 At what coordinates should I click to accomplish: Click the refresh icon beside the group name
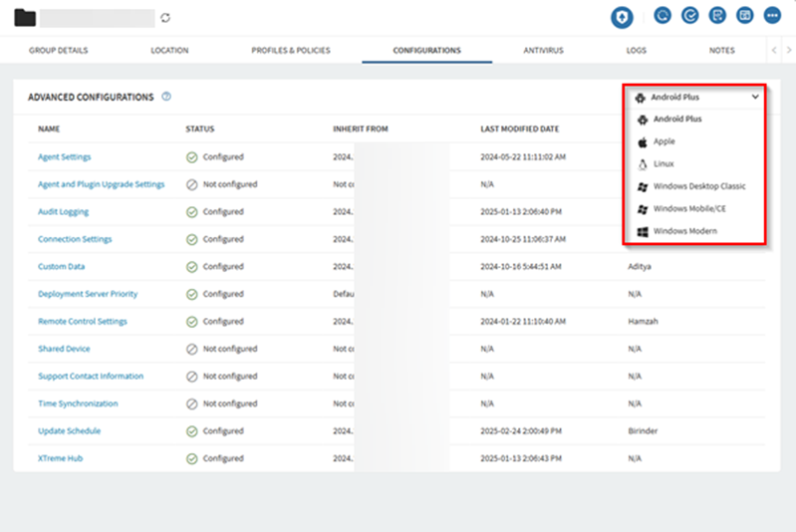tap(165, 18)
